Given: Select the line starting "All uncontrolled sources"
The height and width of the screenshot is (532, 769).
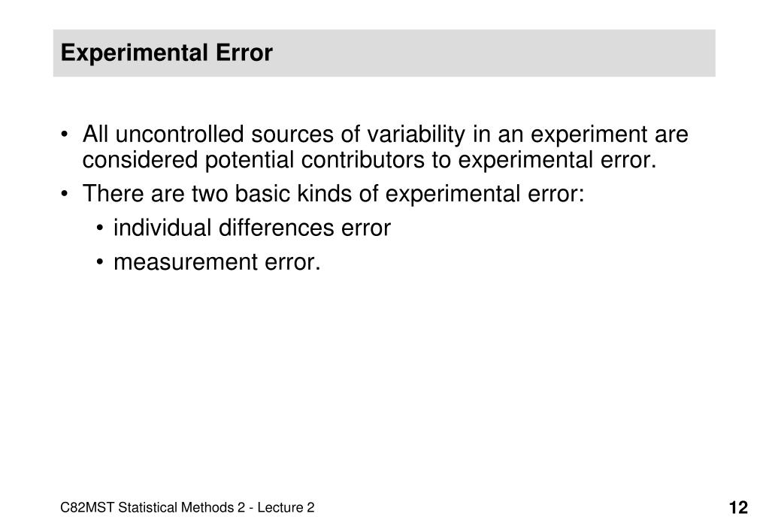Looking at the screenshot, I should tap(385, 135).
